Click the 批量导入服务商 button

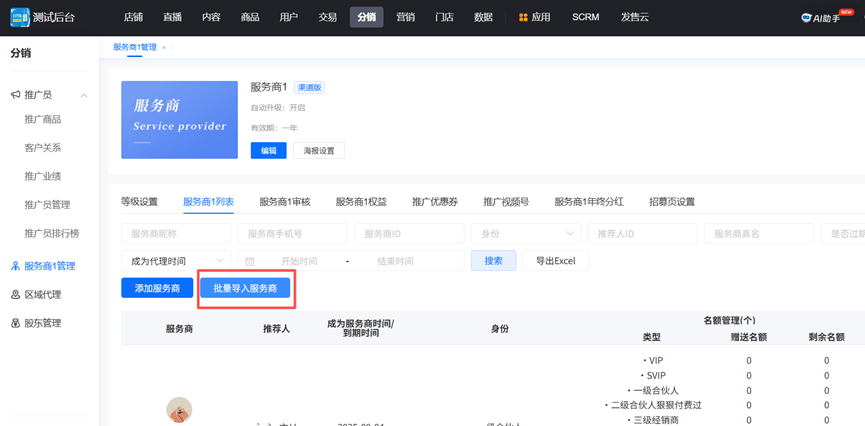245,288
